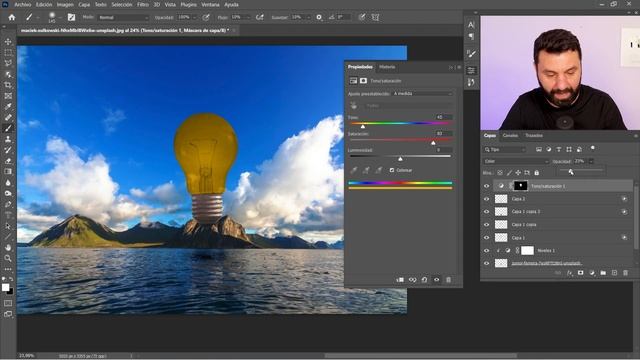Image resolution: width=640 pixels, height=360 pixels.
Task: Open smoothing options gear icon
Action: [x=319, y=18]
